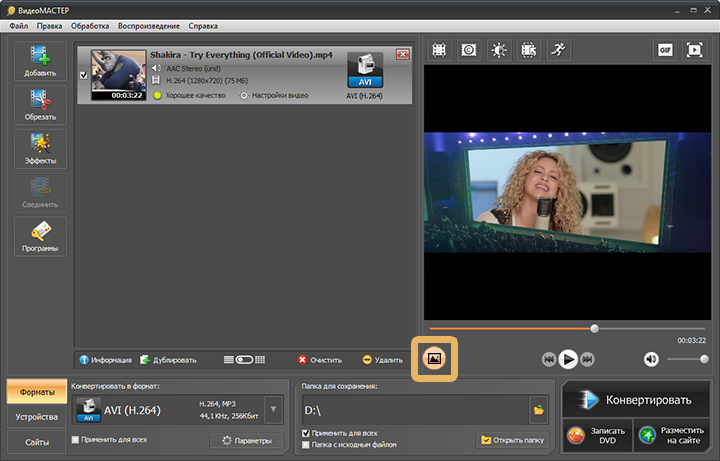Click the GIF creation icon
The width and height of the screenshot is (720, 461).
coord(665,50)
